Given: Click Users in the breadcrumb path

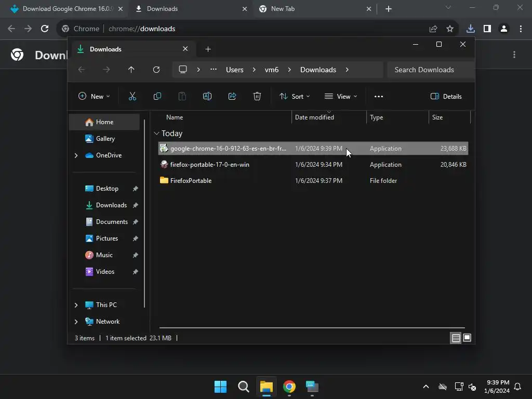Looking at the screenshot, I should pos(234,70).
